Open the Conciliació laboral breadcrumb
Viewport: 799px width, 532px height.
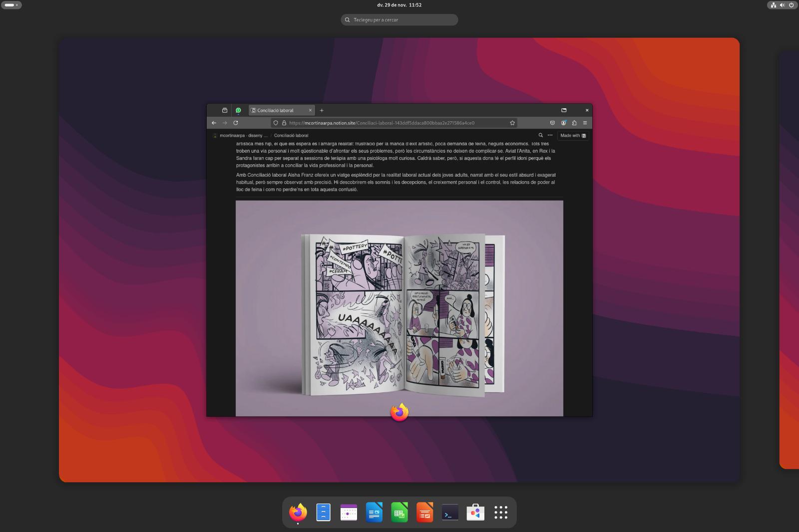tap(291, 135)
